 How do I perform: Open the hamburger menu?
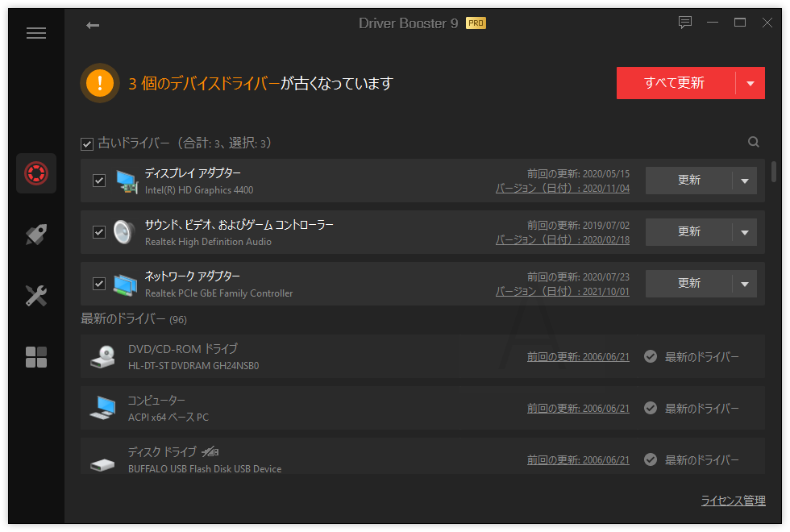click(36, 33)
